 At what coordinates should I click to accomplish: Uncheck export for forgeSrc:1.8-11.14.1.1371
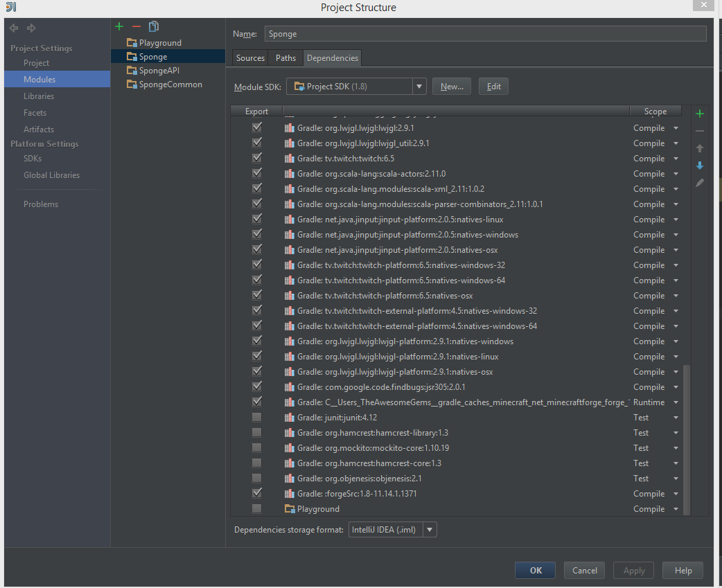click(257, 492)
